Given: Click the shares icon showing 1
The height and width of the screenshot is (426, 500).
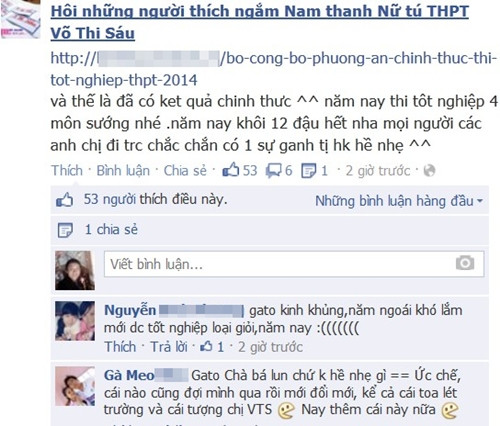Looking at the screenshot, I should [x=308, y=171].
